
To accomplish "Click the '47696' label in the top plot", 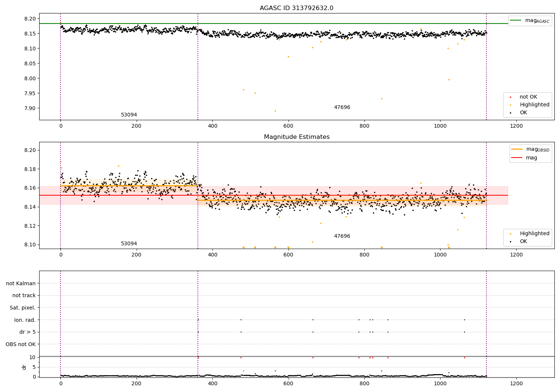I will (x=342, y=108).
